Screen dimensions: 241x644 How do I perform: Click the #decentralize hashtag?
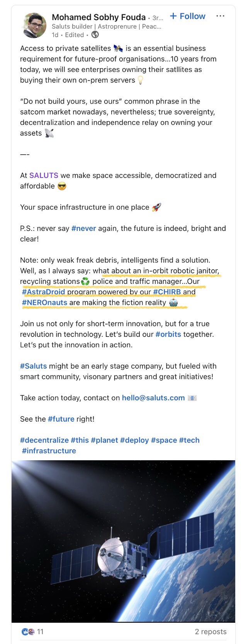pyautogui.click(x=44, y=440)
